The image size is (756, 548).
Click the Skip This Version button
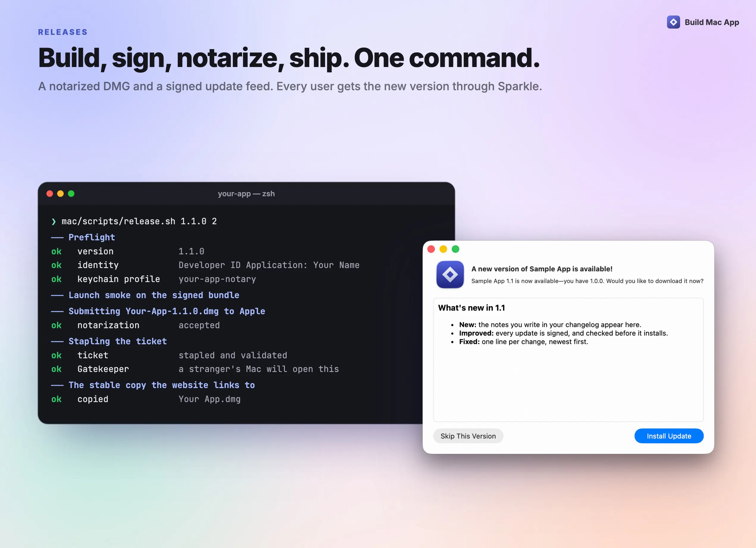pyautogui.click(x=468, y=436)
